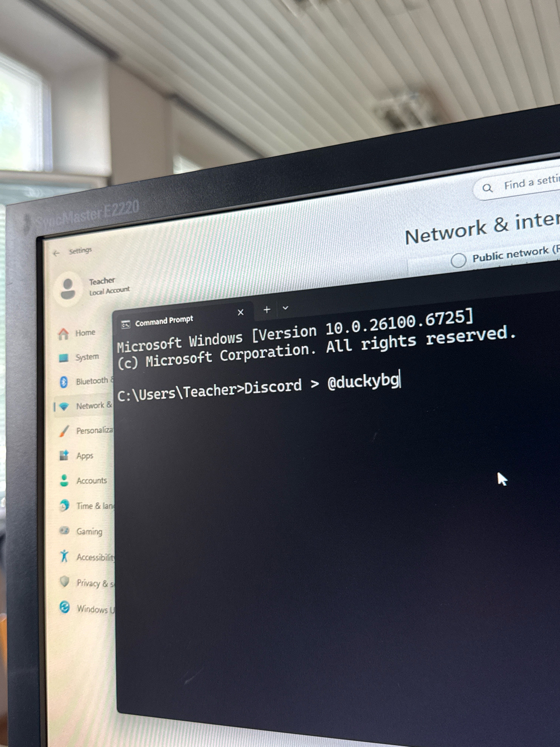Open the System settings category

79,357
